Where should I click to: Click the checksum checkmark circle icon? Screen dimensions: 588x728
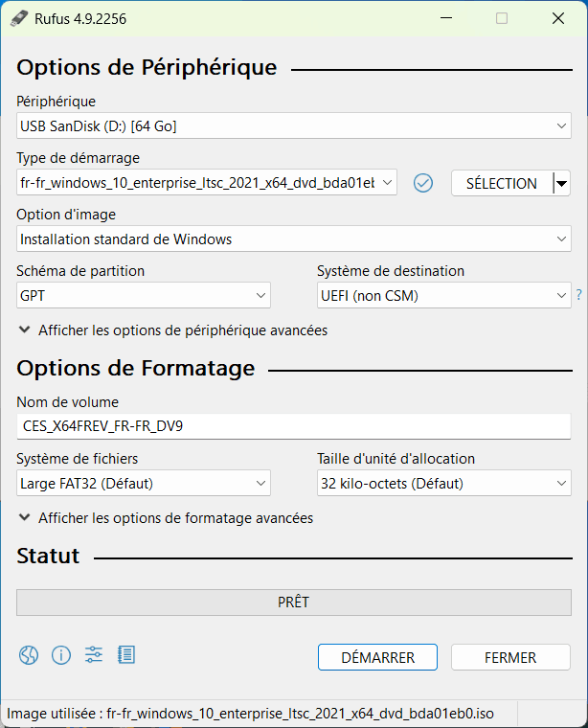422,183
